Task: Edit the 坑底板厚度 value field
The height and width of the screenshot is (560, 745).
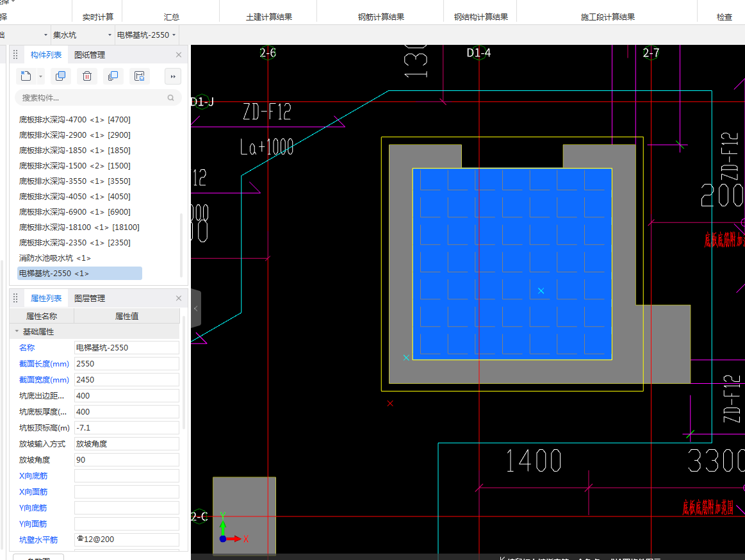Action: point(126,412)
